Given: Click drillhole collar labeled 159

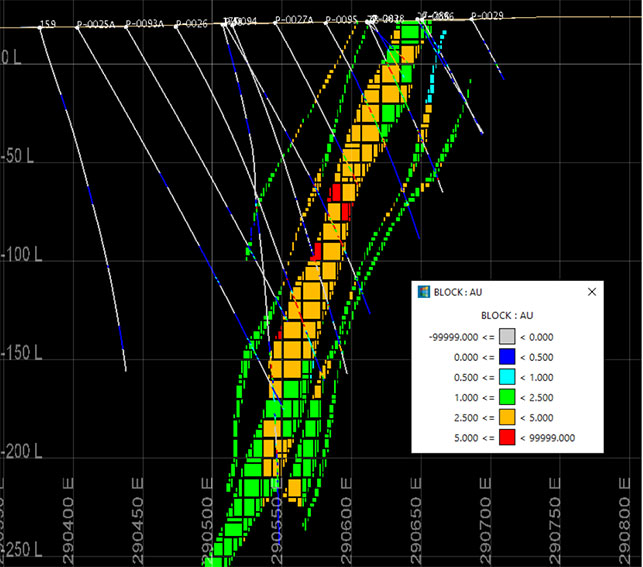Looking at the screenshot, I should [47, 23].
